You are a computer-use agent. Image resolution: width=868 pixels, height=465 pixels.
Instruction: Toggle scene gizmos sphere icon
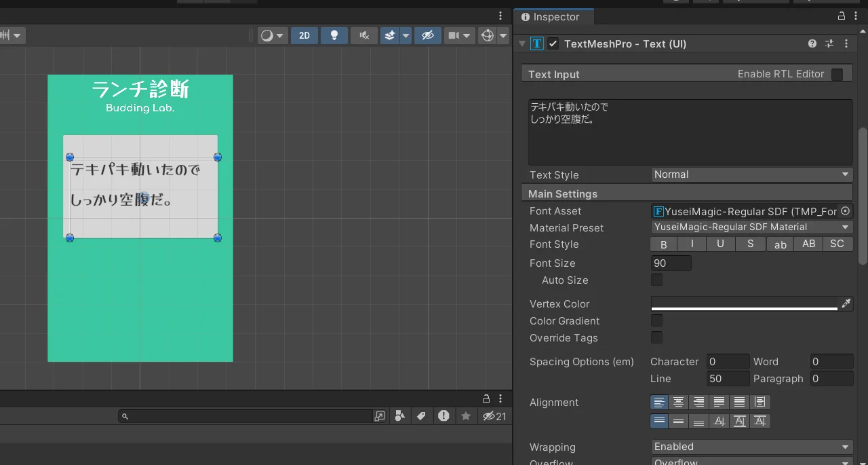coord(487,35)
